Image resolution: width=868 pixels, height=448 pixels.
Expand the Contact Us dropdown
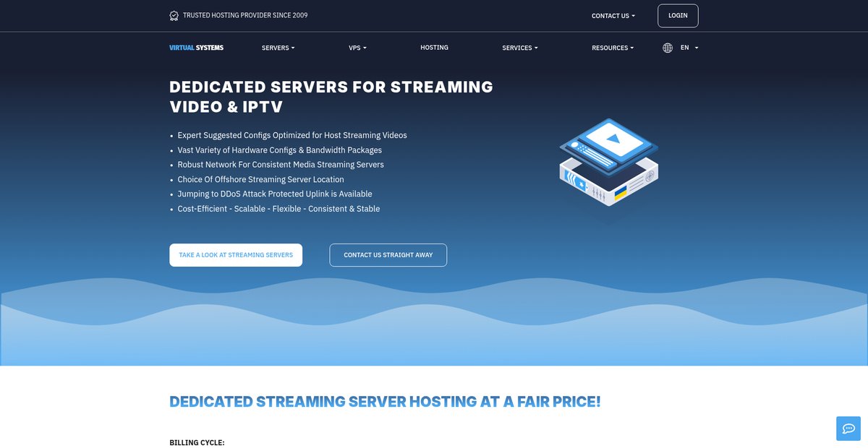pyautogui.click(x=613, y=16)
